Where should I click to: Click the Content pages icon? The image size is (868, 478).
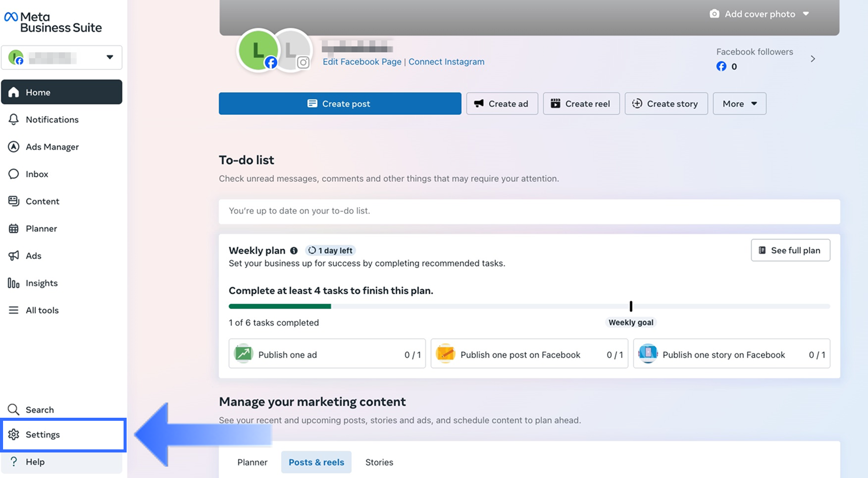pos(14,201)
